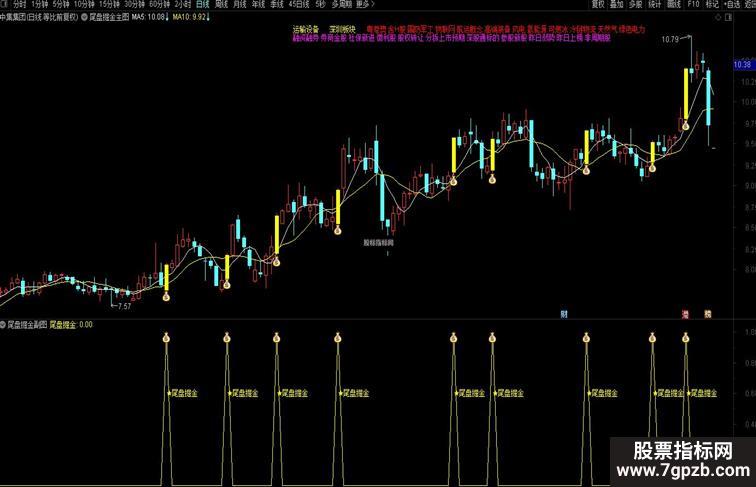This screenshot has height=487, width=756.
Task: Select the 30分钟 period
Action: click(134, 4)
